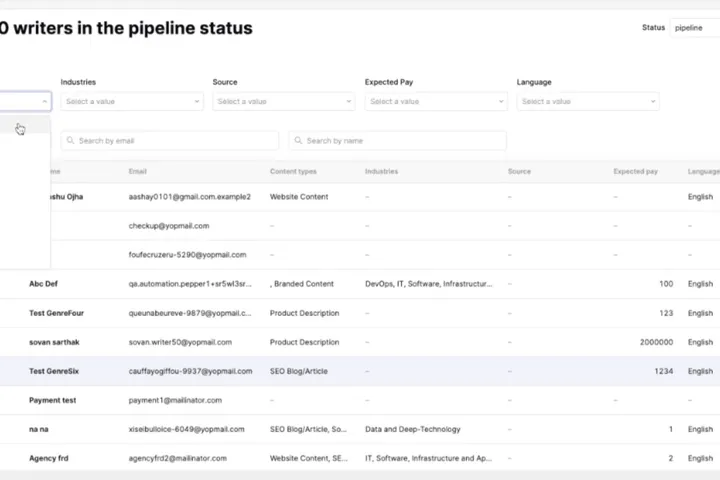720x480 pixels.
Task: Click email sovan.writer50@yopmail.com
Action: click(180, 342)
